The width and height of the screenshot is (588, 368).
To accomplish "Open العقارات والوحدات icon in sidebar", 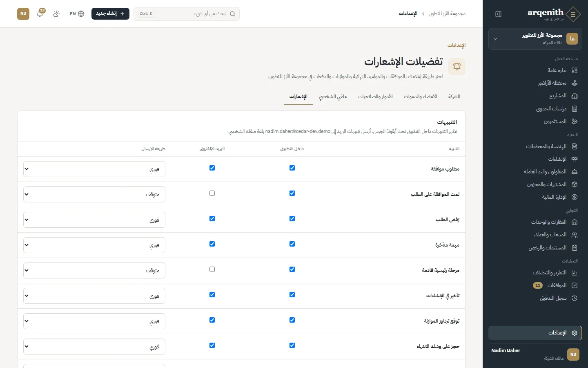I will click(575, 222).
